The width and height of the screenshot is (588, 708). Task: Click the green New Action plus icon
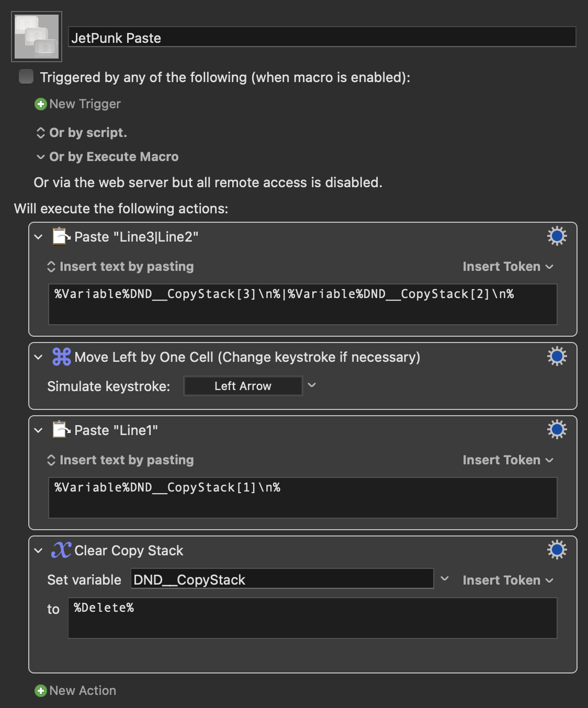click(x=40, y=691)
